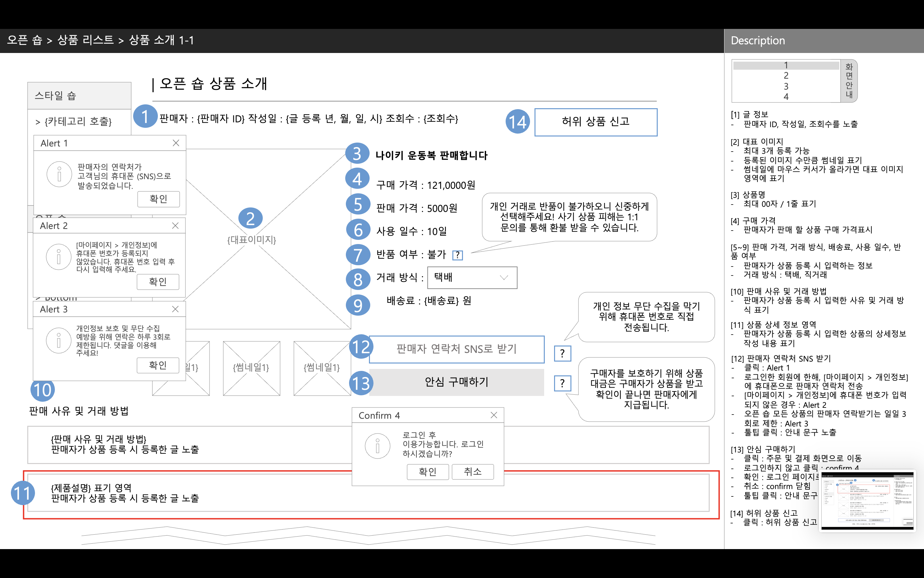Select screen 3 in the 화면 안내 list
This screenshot has width=924, height=578.
click(786, 86)
